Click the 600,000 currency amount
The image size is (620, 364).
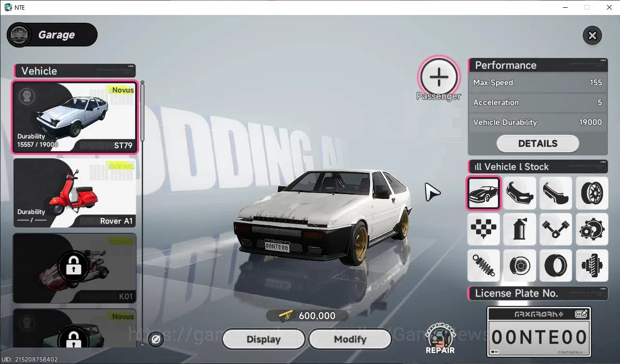317,316
